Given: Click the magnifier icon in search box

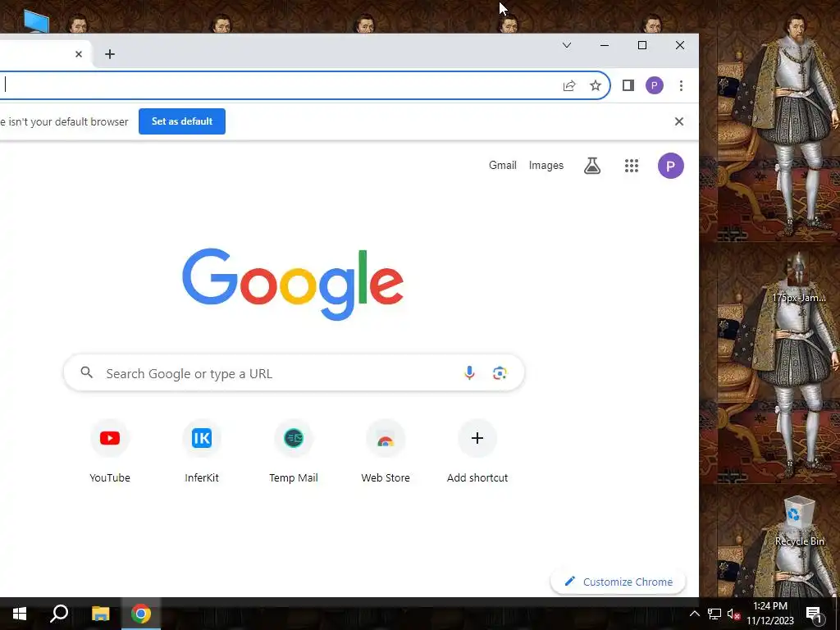Looking at the screenshot, I should (x=87, y=372).
